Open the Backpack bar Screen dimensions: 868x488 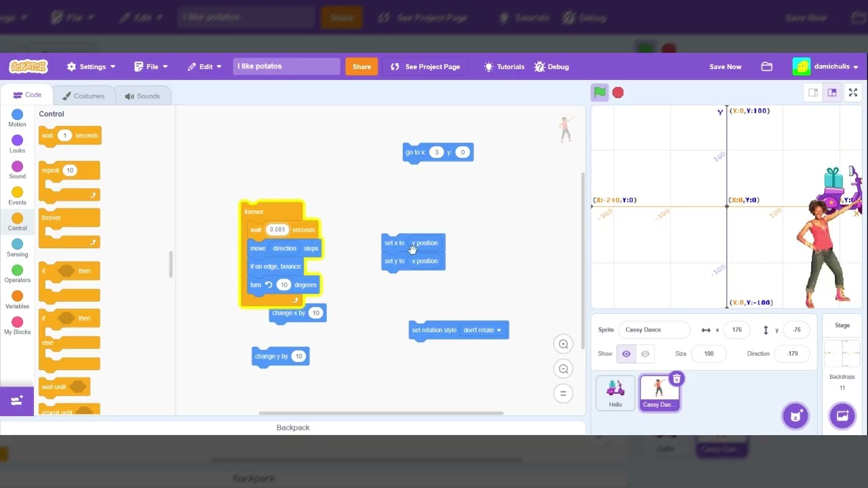(293, 428)
